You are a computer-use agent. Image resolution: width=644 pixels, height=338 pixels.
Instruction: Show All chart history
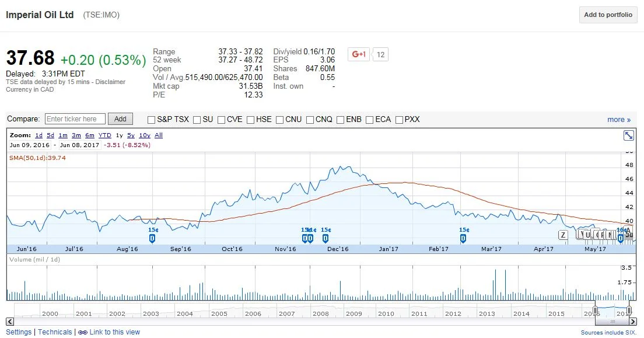[x=159, y=135]
